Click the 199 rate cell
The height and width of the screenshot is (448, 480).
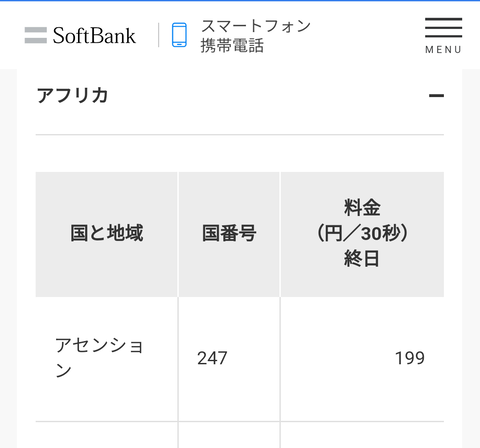tap(362, 359)
